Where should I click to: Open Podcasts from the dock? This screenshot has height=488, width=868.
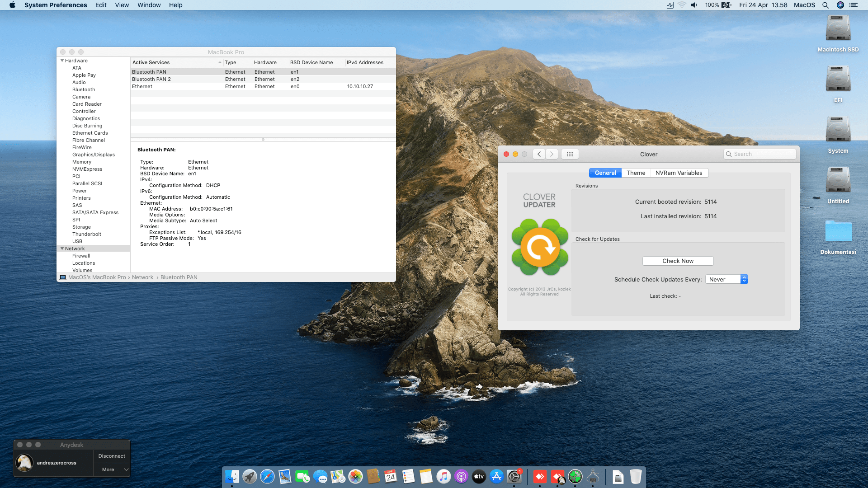click(461, 477)
